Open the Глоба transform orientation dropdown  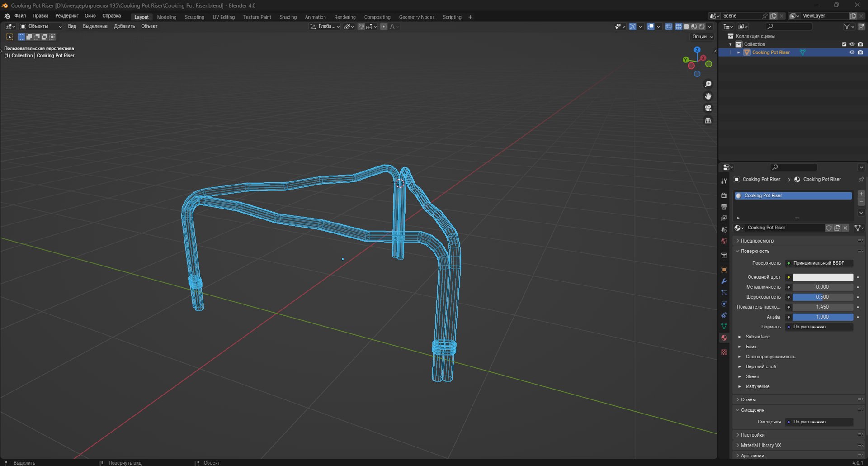tap(325, 26)
